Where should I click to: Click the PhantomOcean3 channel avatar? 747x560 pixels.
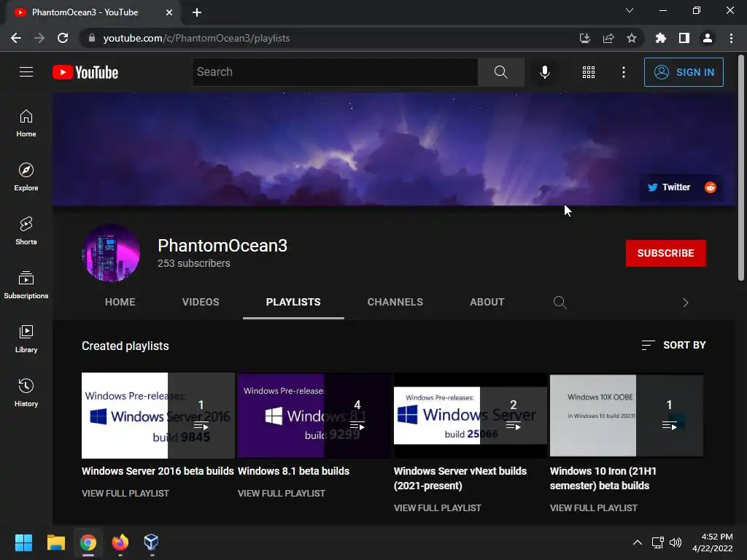coord(111,253)
